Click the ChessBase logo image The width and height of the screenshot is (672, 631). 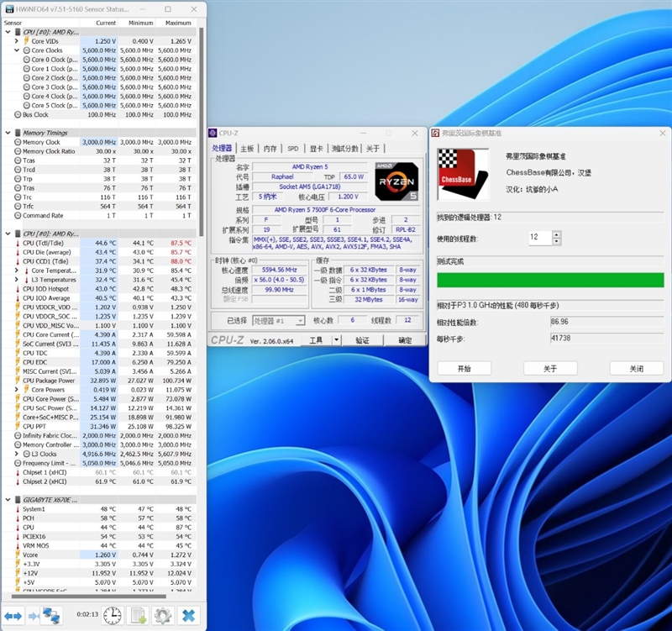(x=463, y=174)
